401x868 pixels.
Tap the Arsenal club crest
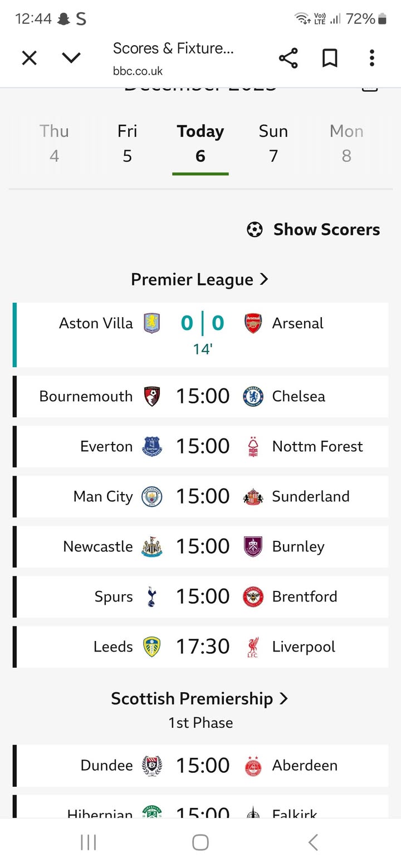click(253, 323)
